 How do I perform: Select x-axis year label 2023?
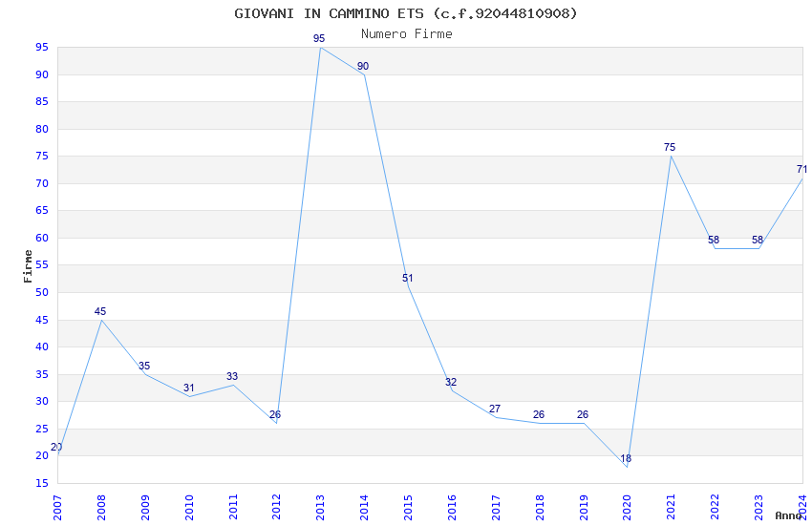[759, 507]
